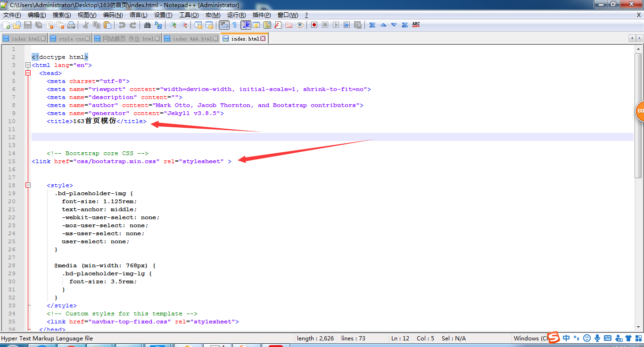Image resolution: width=644 pixels, height=347 pixels.
Task: Toggle Sogou 中 Chinese/English mode
Action: click(566, 338)
